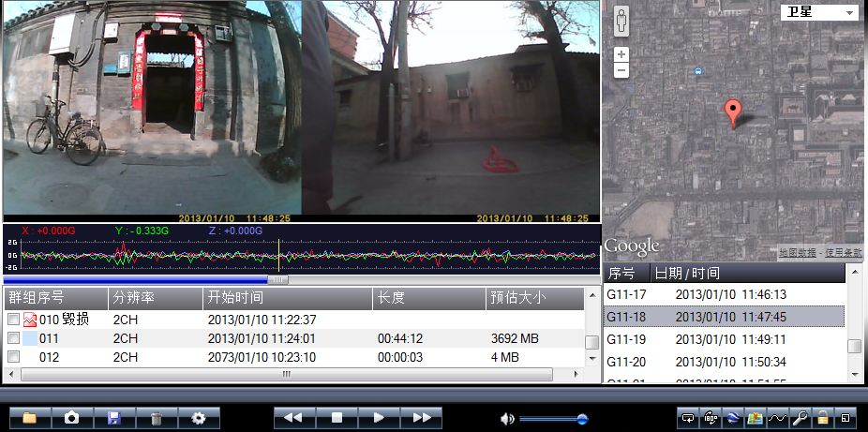Zoom in the map with plus button
Screen dimensions: 868x432
click(x=621, y=54)
